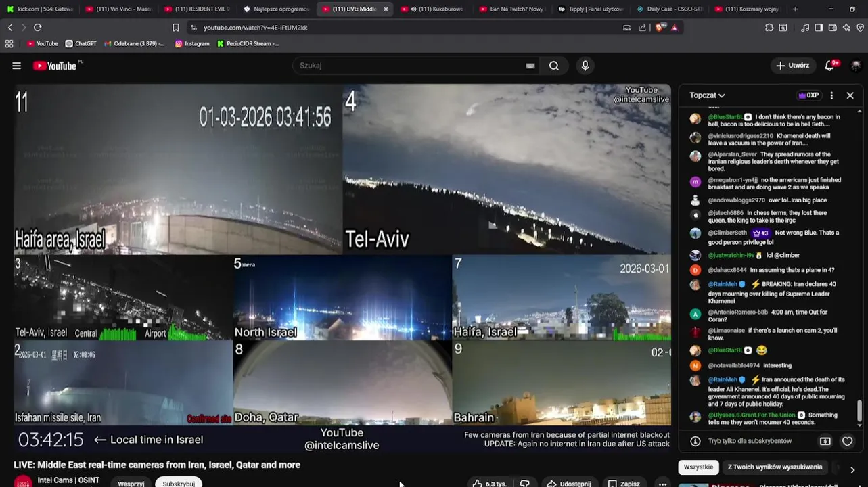This screenshot has height=487, width=868.
Task: Close the LIVE Middle East tab
Action: tap(386, 9)
